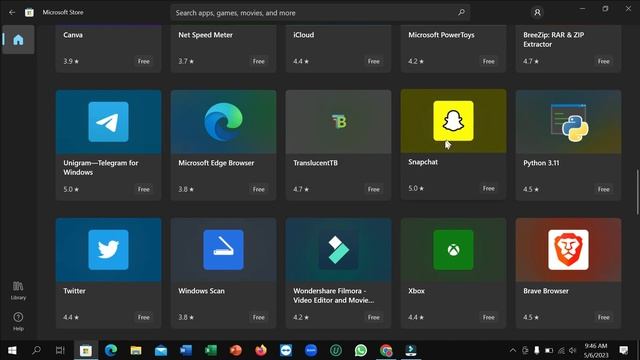640x360 pixels.
Task: Open the user account profile icon
Action: coord(537,13)
